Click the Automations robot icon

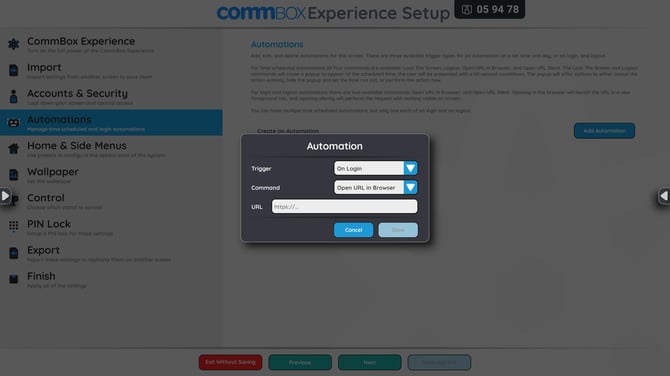tap(14, 123)
